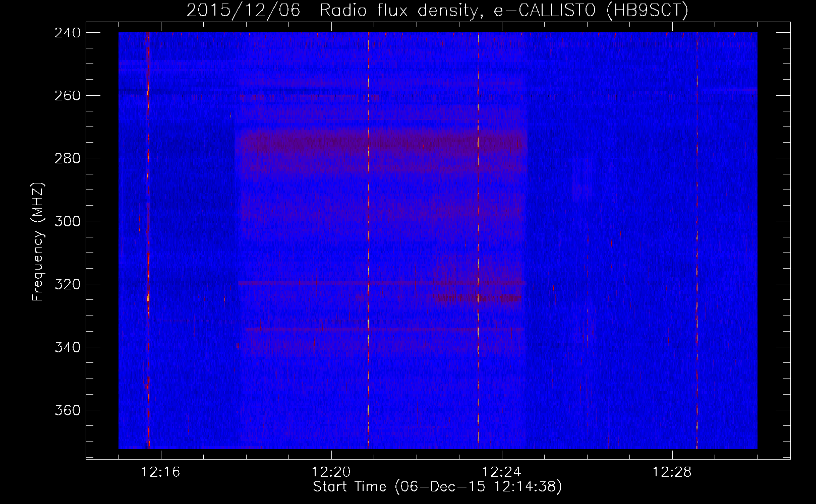Click the 280 frequency tick label

(x=68, y=159)
